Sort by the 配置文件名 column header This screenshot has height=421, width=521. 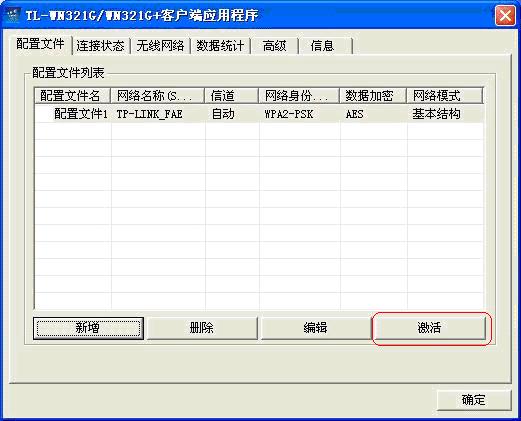72,96
